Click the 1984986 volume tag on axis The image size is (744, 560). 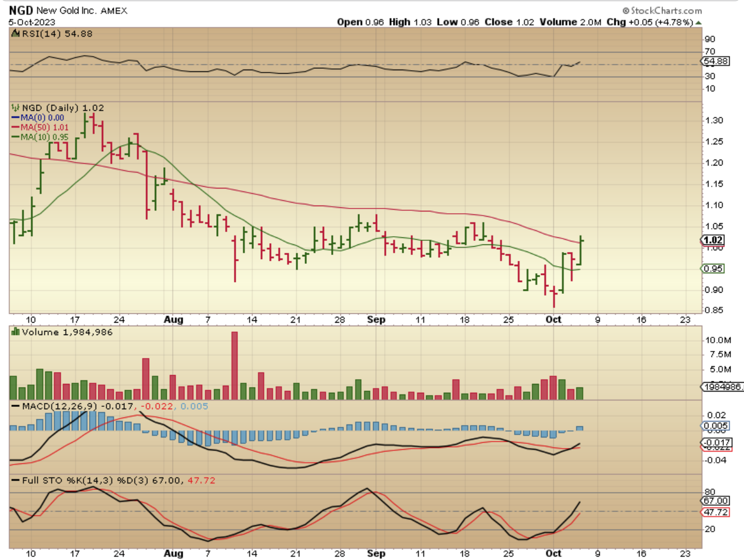point(722,387)
